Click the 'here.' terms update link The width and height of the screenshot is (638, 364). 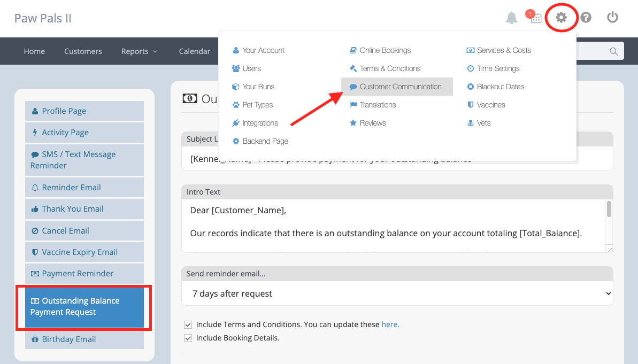point(390,324)
